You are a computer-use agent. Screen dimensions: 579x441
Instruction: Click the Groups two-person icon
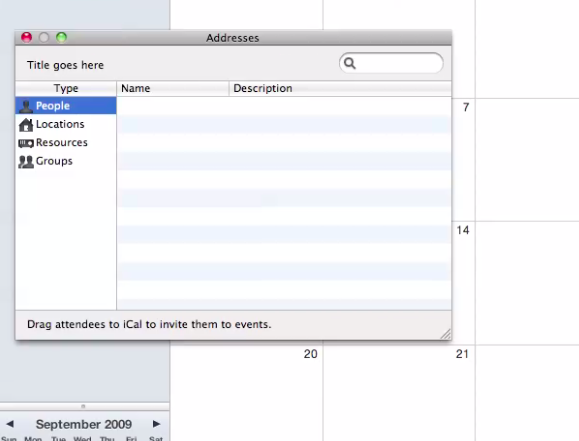click(26, 162)
